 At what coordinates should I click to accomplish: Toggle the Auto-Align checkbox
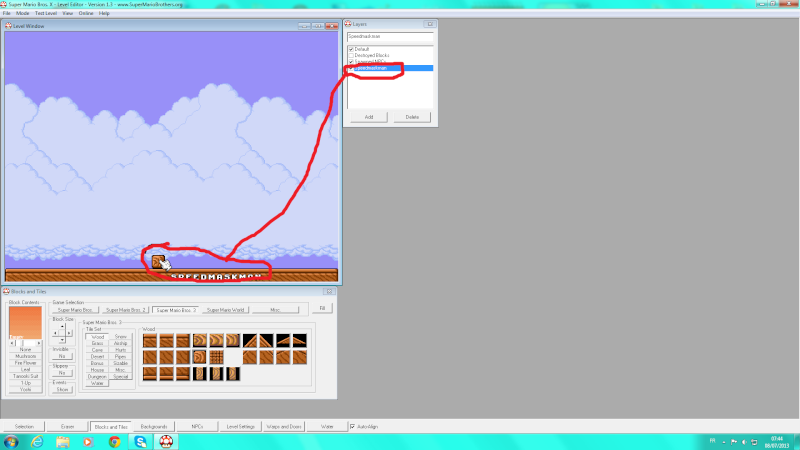tap(353, 427)
